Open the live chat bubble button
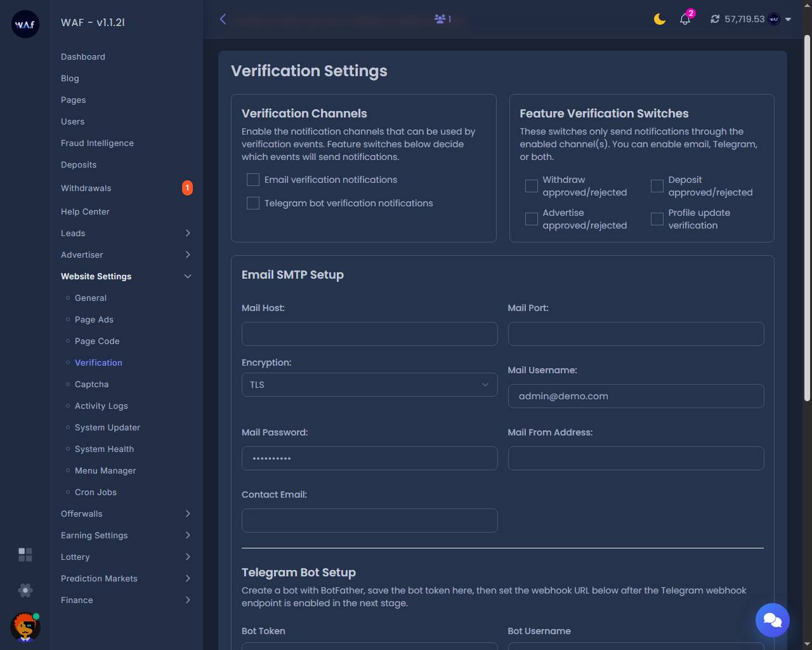Screen dimensions: 812x650 pos(773,620)
